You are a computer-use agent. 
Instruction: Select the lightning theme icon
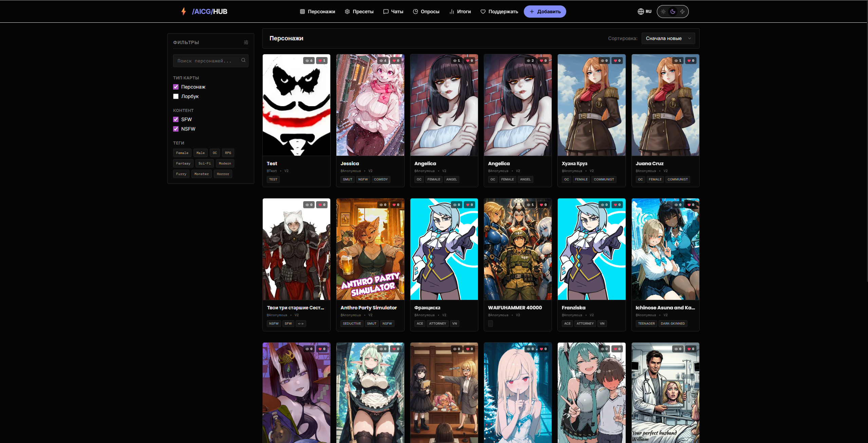[682, 12]
